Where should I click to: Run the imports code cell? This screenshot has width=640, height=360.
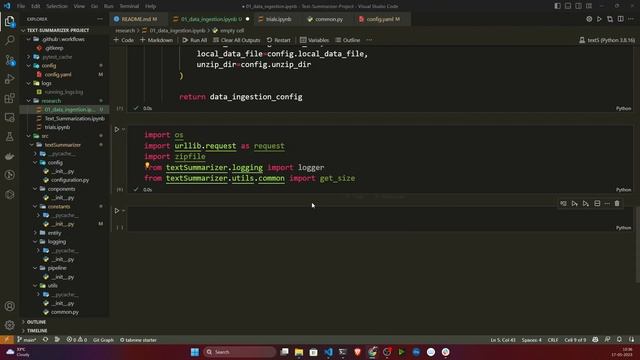(x=117, y=129)
